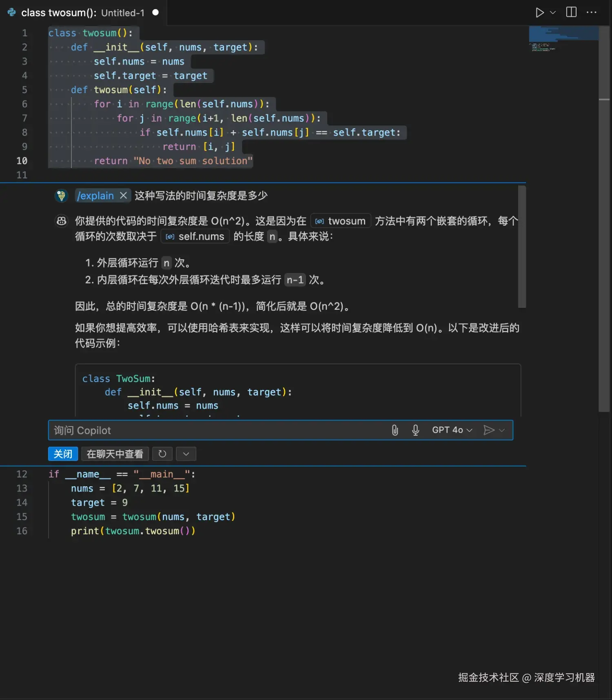Image resolution: width=612 pixels, height=700 pixels.
Task: Click "def twosum(self):" on line 5
Action: coord(119,90)
